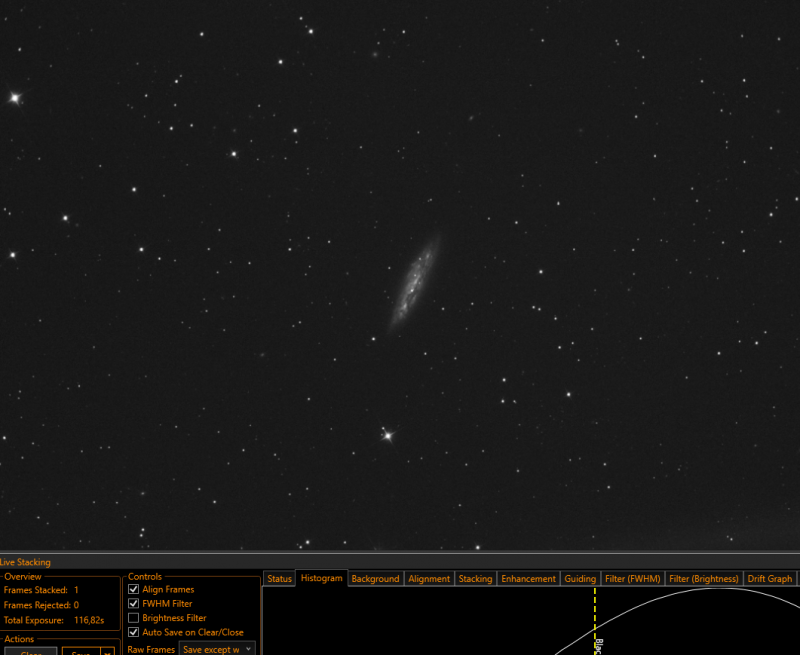This screenshot has height=655, width=800.
Task: Click the galaxy in the live image
Action: 414,283
